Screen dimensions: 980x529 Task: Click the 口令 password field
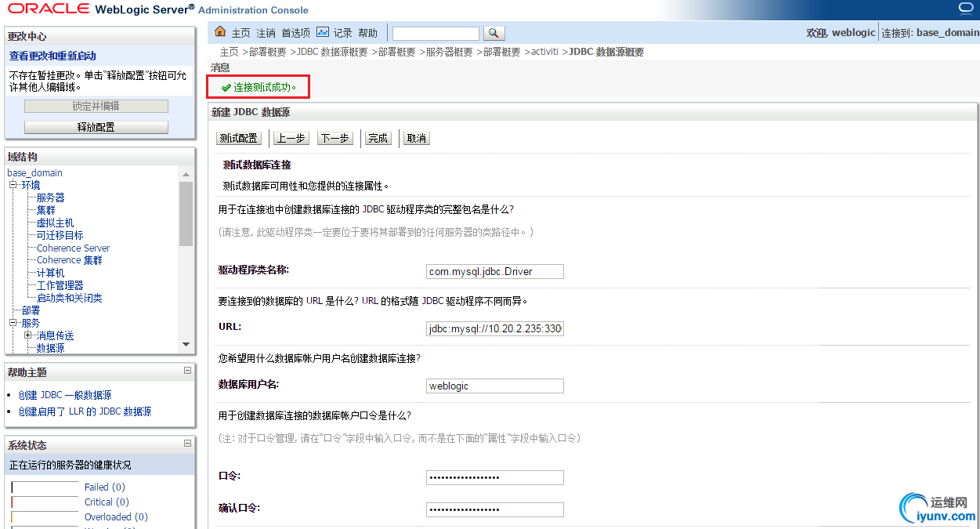pyautogui.click(x=495, y=478)
